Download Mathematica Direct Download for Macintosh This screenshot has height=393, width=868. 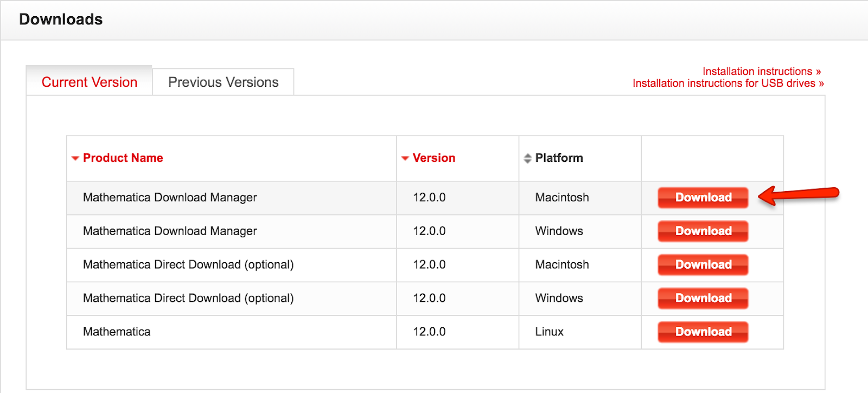pos(703,265)
